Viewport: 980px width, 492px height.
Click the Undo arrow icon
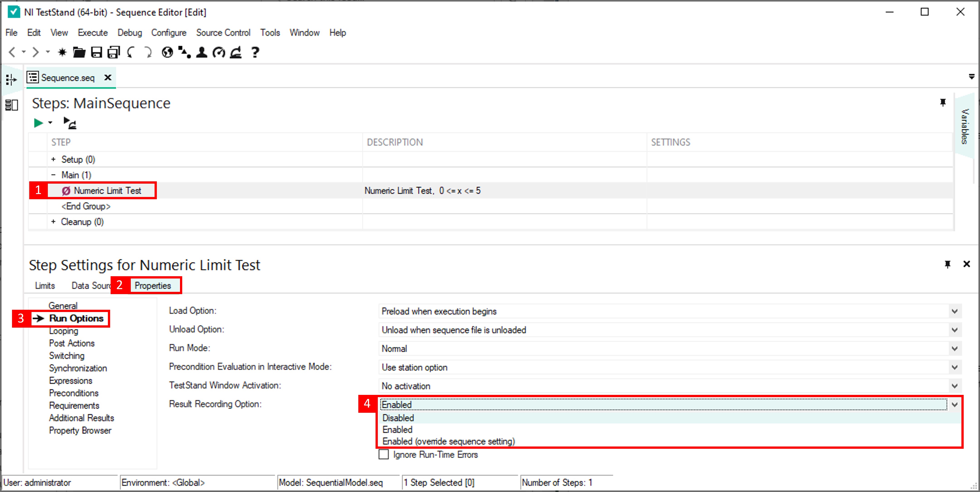coord(131,52)
